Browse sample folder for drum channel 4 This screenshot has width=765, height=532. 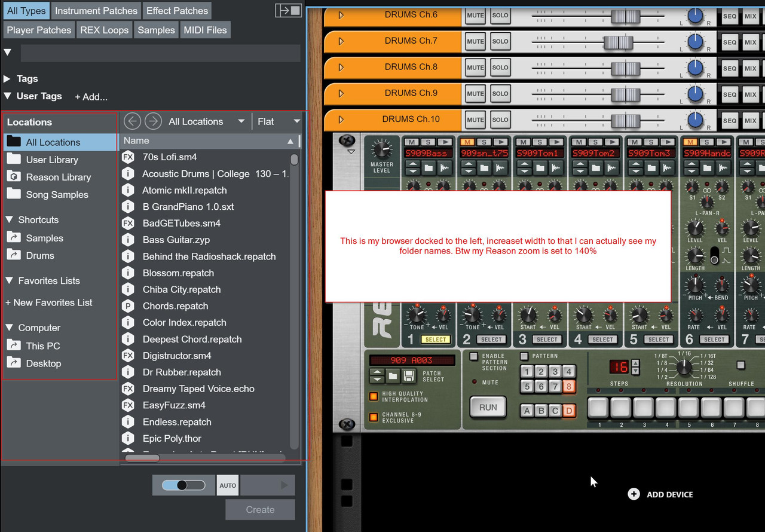click(x=595, y=169)
